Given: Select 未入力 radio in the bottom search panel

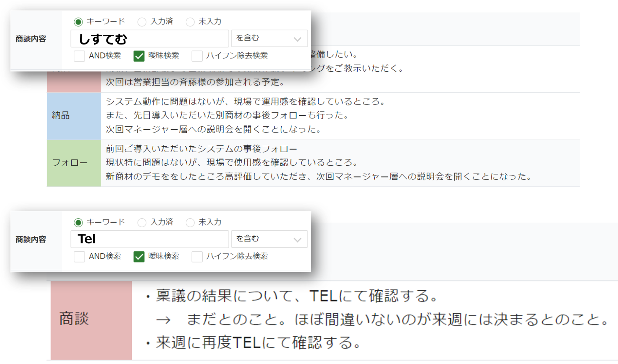Looking at the screenshot, I should pos(190,223).
